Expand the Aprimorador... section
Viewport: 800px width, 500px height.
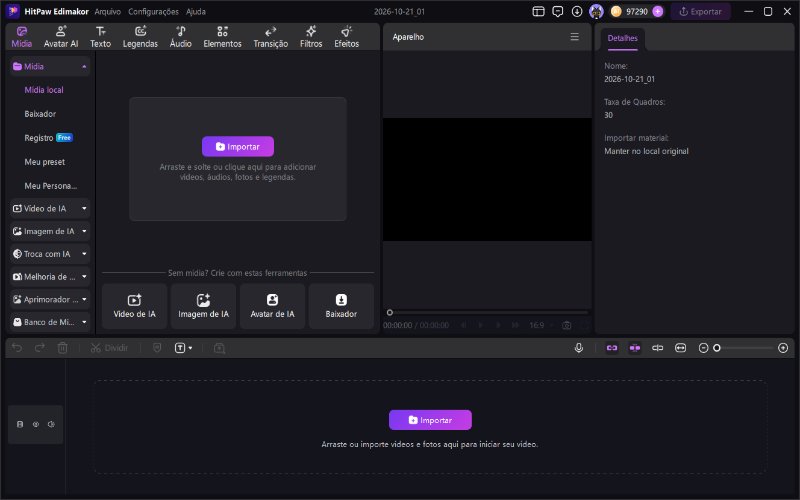tap(49, 299)
